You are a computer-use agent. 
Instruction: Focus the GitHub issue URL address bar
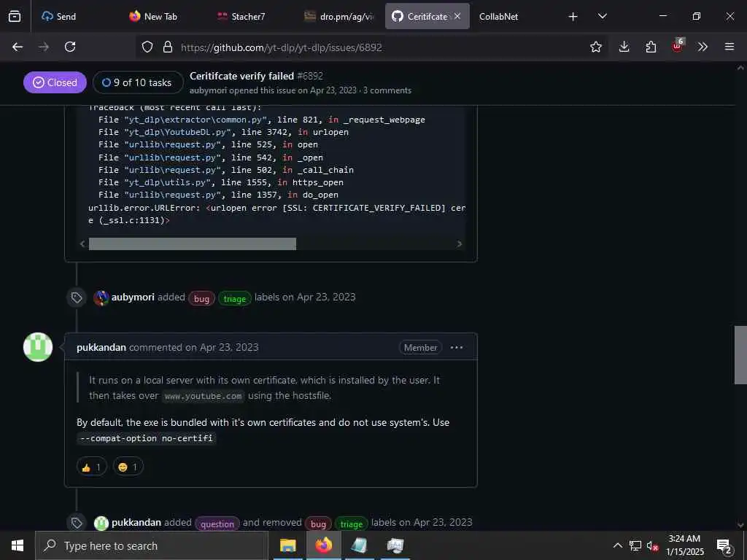pyautogui.click(x=371, y=47)
